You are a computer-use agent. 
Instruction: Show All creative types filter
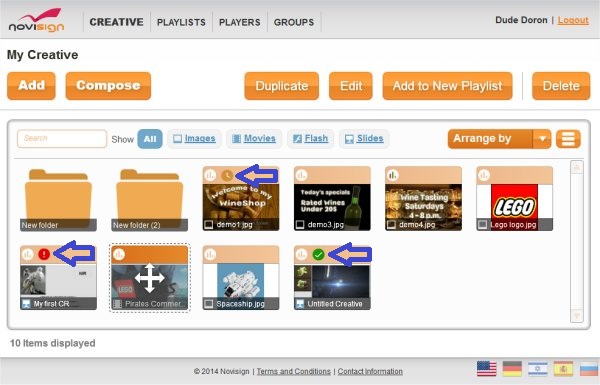click(x=150, y=139)
